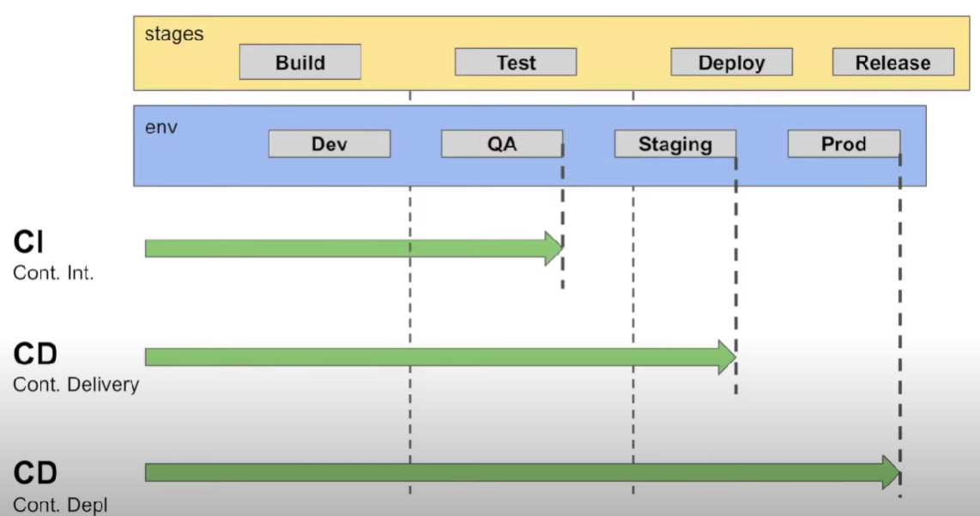Select the "Cont. Int." subtitle text
This screenshot has width=980, height=516.
(x=53, y=274)
